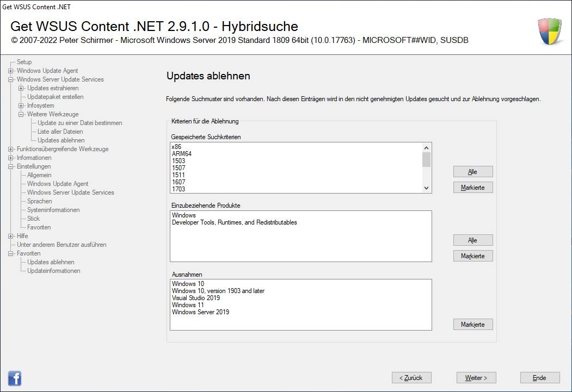Image resolution: width=572 pixels, height=392 pixels.
Task: Open Favoriten under Einstellungen
Action: pos(39,227)
